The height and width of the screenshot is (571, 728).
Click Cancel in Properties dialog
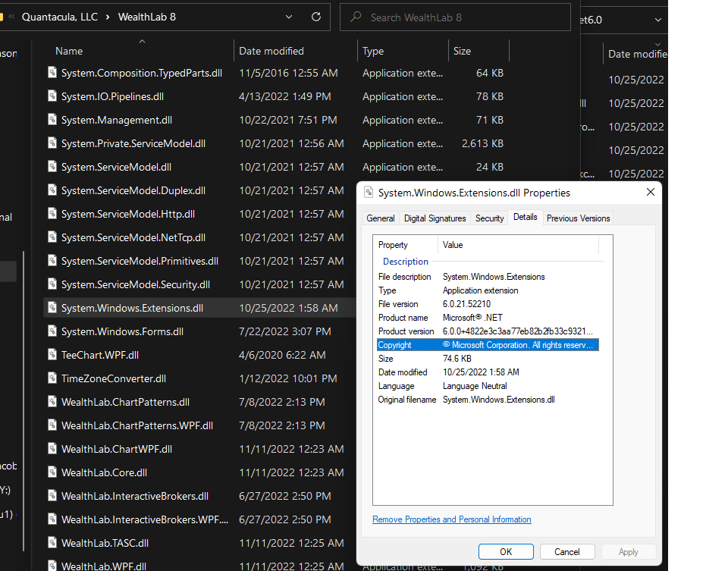point(567,551)
